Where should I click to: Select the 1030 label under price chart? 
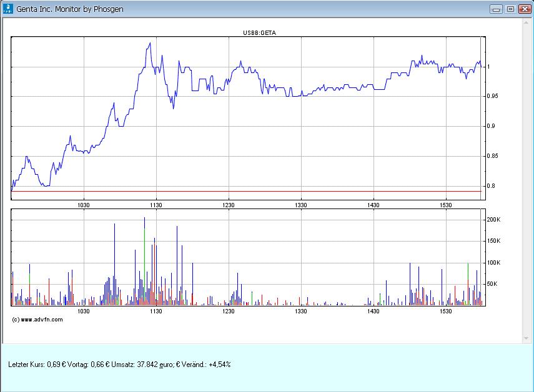(x=84, y=205)
